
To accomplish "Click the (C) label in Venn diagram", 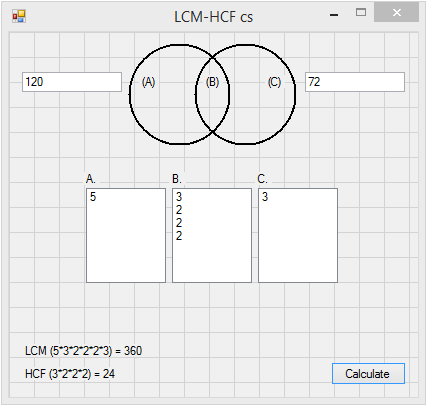I will click(275, 82).
